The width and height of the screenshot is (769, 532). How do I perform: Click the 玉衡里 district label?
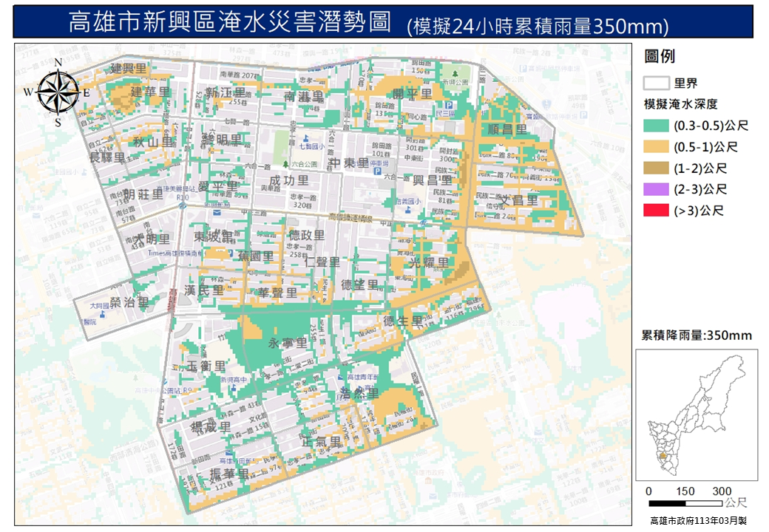pyautogui.click(x=206, y=366)
